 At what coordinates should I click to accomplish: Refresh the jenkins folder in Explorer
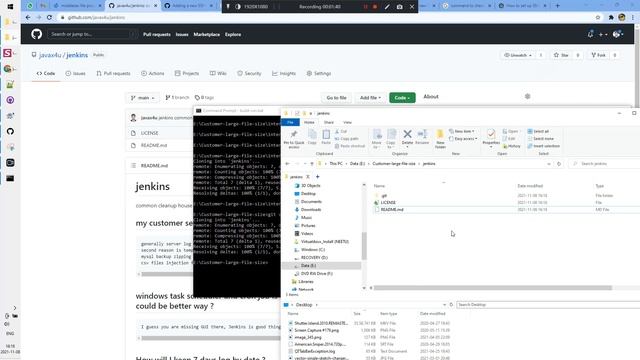tap(559, 164)
